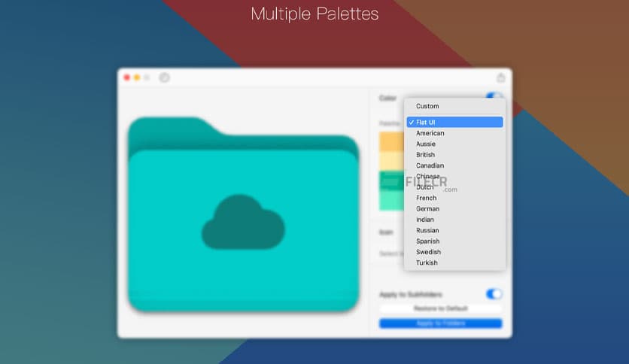Pick the Swedish palette
The image size is (629, 364).
(x=454, y=252)
